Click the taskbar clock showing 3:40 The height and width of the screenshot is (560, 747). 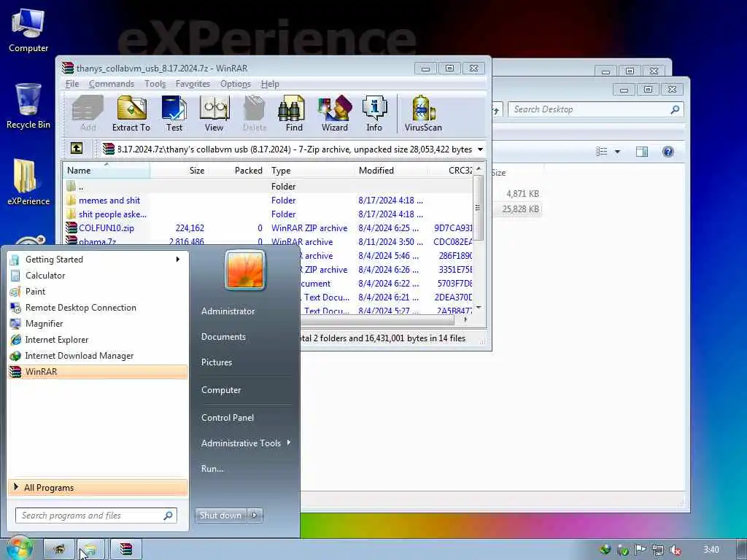click(711, 550)
